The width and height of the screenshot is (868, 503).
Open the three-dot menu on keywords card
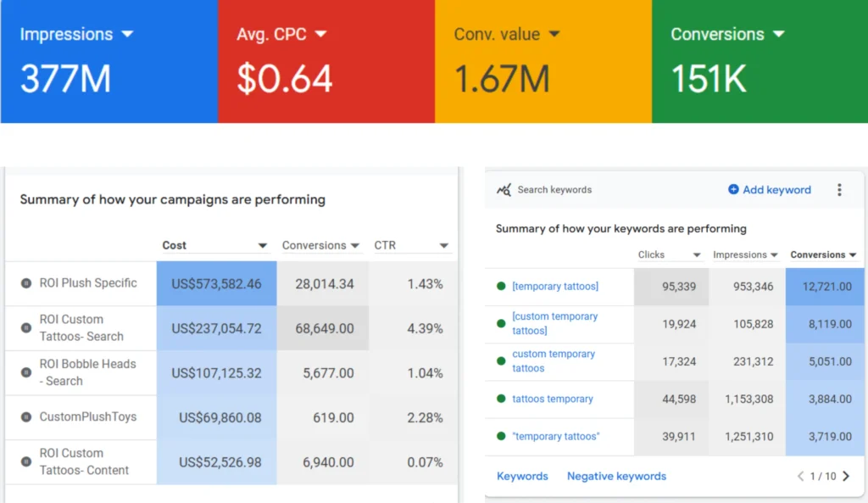(x=839, y=190)
